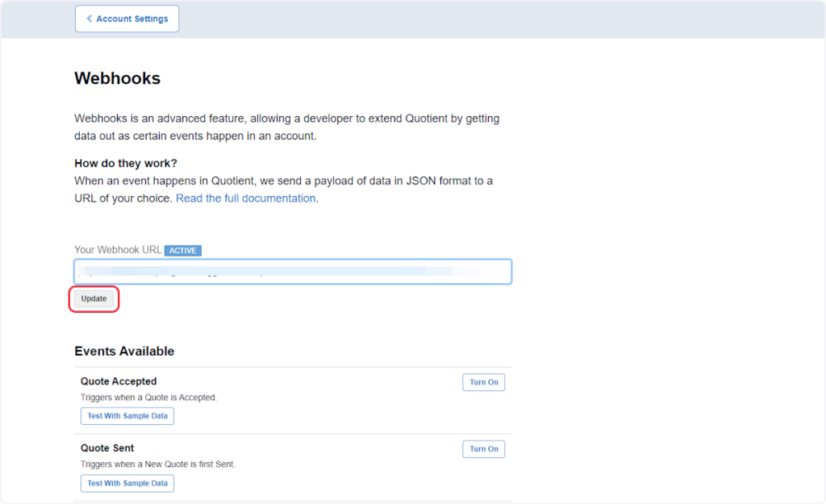Open the Read the full documentation link
The width and height of the screenshot is (826, 504).
click(x=245, y=198)
